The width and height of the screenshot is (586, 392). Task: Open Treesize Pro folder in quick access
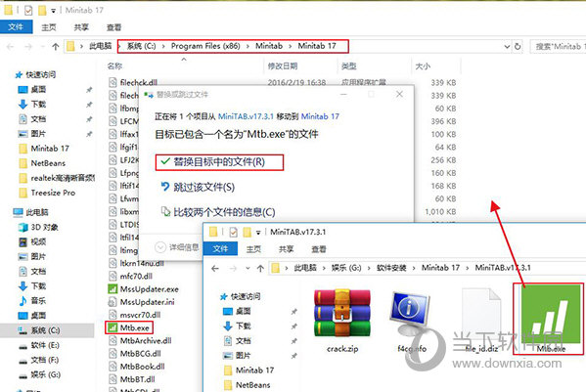pos(48,193)
